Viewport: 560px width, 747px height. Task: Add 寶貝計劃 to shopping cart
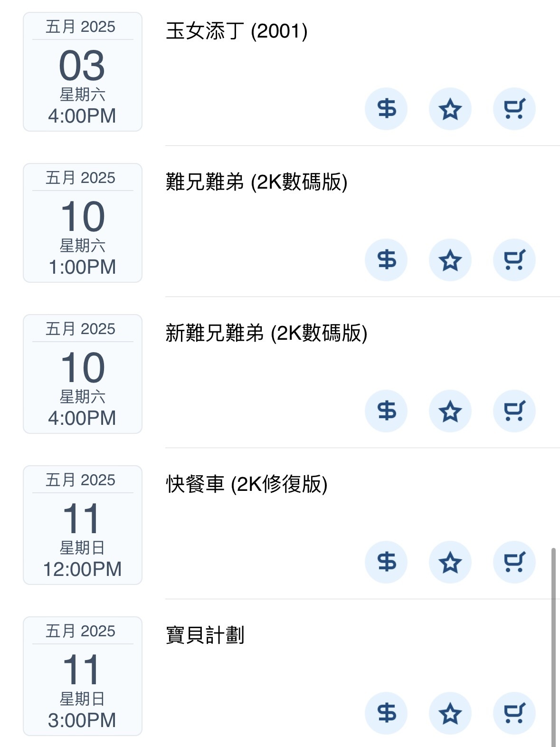coord(514,713)
